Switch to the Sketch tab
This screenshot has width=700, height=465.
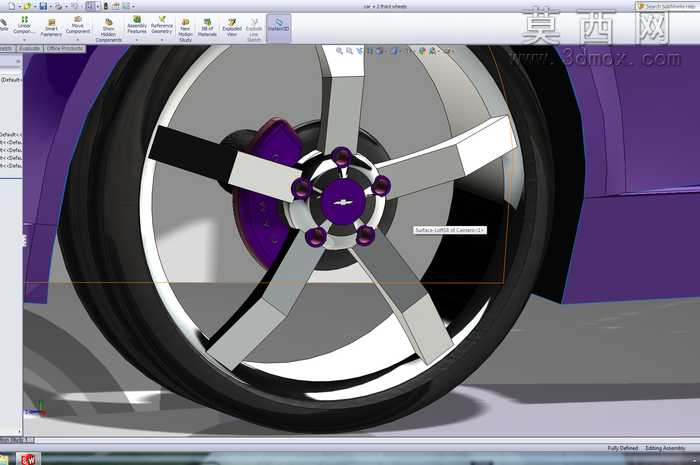(x=6, y=48)
